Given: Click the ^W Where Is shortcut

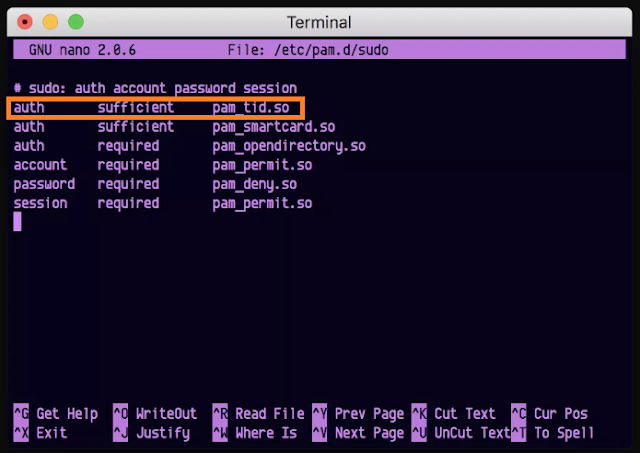Looking at the screenshot, I should coord(255,433).
